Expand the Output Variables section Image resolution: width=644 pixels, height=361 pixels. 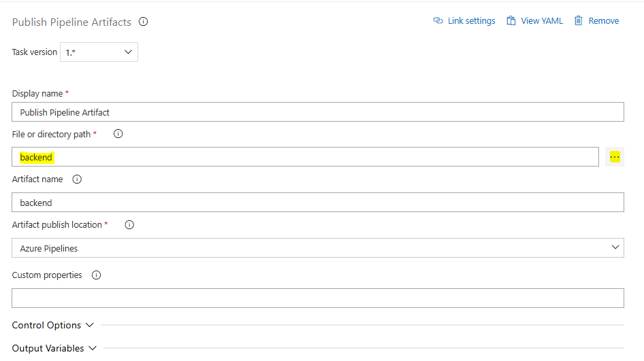click(x=54, y=348)
